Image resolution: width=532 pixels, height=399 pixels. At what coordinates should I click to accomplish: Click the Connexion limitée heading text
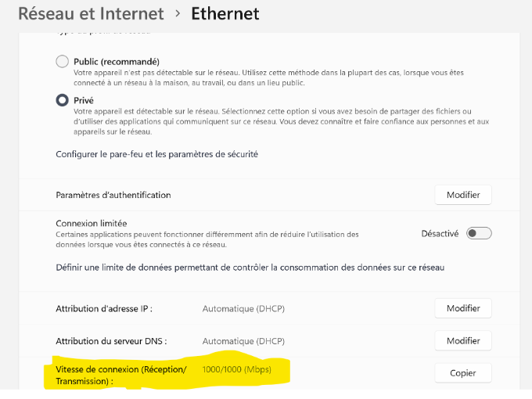pos(91,223)
